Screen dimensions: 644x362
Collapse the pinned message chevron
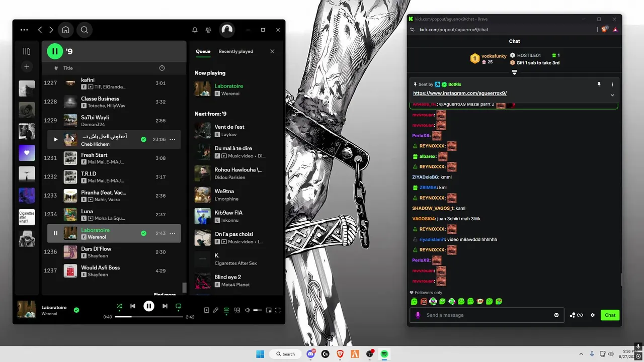(612, 95)
